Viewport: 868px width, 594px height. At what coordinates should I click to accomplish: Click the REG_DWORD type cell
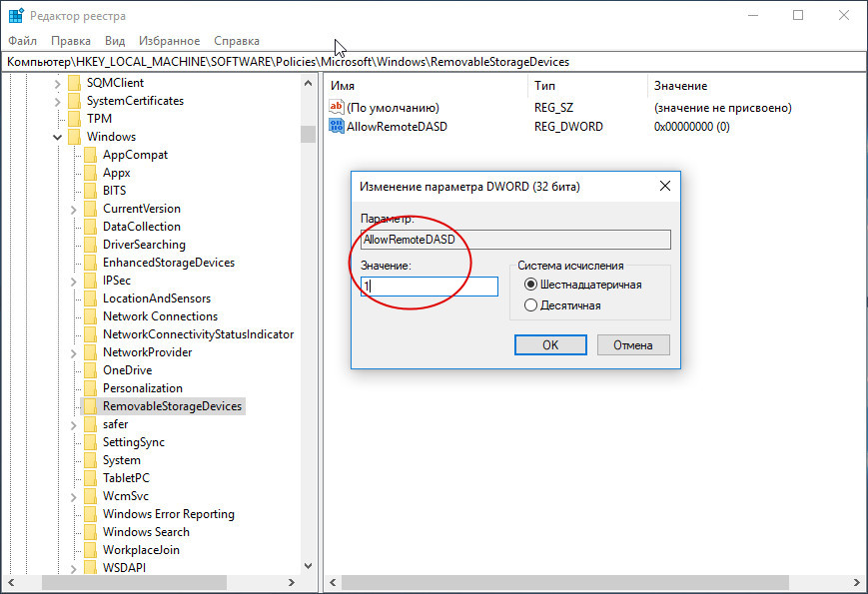pyautogui.click(x=568, y=127)
